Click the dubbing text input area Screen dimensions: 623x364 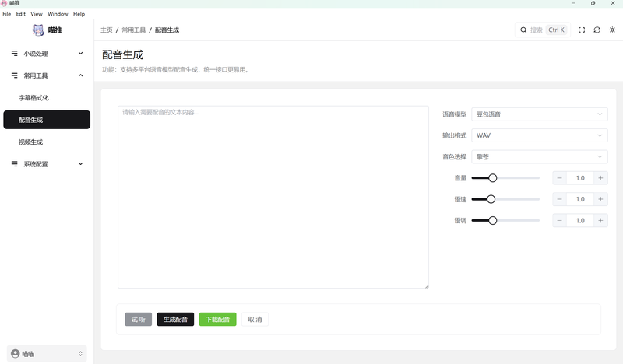(x=273, y=197)
